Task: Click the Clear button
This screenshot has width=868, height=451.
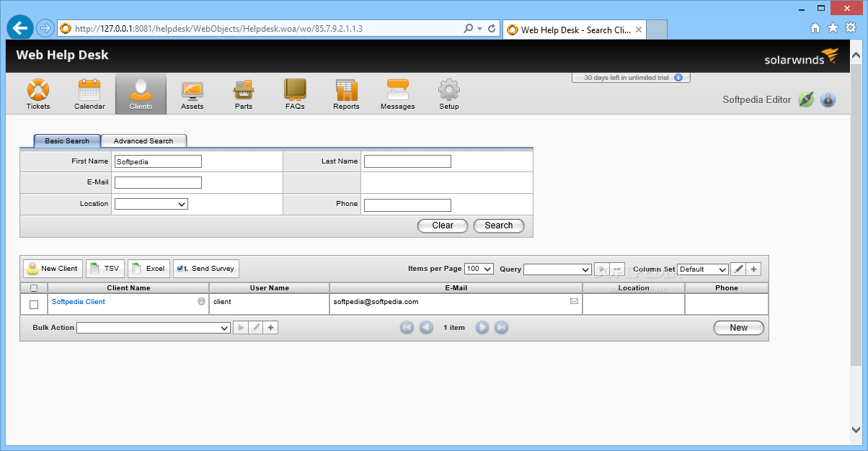Action: point(443,225)
